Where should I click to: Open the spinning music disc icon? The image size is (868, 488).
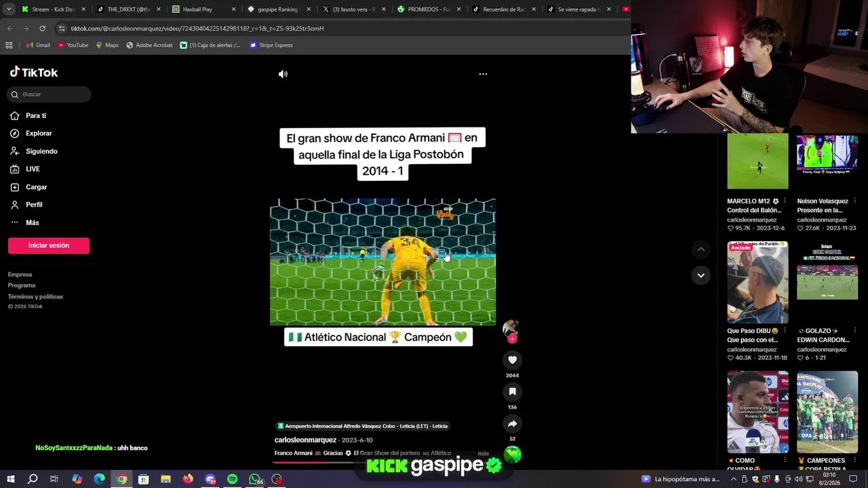point(512,455)
